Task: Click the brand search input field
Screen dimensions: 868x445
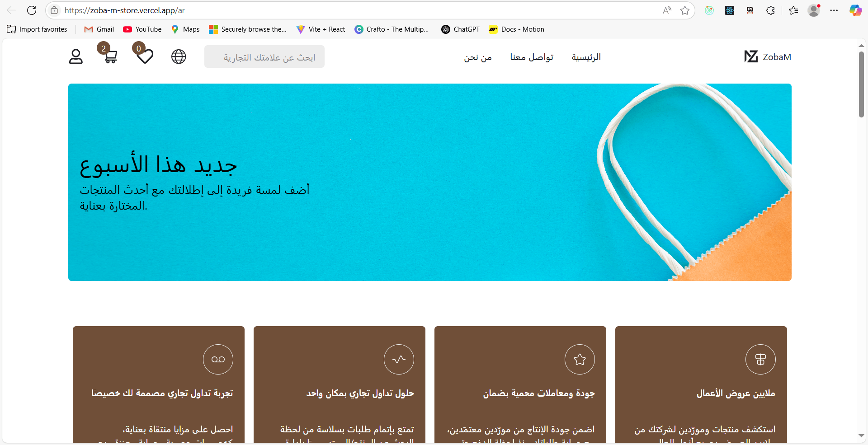Action: 264,56
